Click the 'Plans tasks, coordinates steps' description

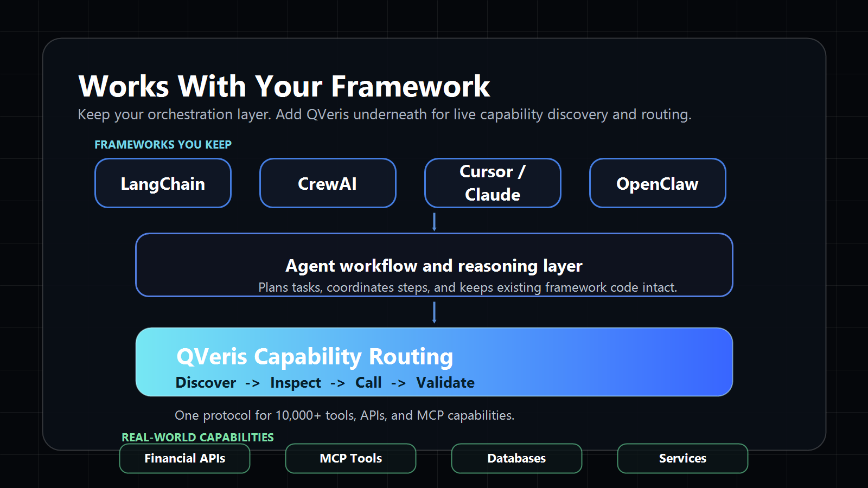[468, 287]
